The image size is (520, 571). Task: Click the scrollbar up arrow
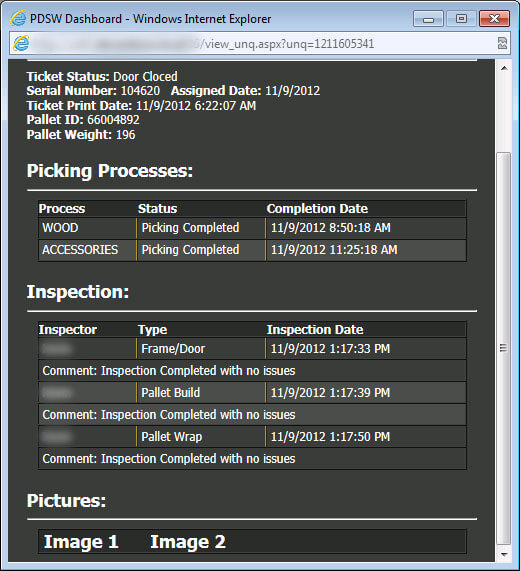pyautogui.click(x=504, y=68)
